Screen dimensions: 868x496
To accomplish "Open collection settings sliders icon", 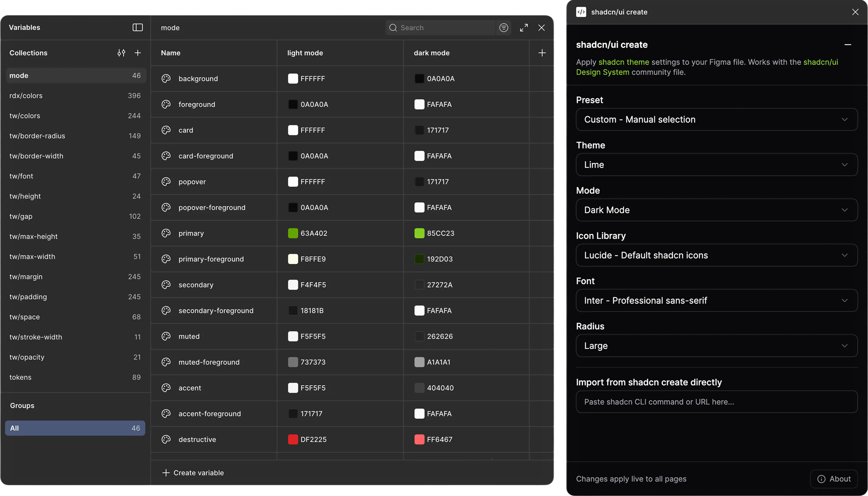I will click(121, 53).
